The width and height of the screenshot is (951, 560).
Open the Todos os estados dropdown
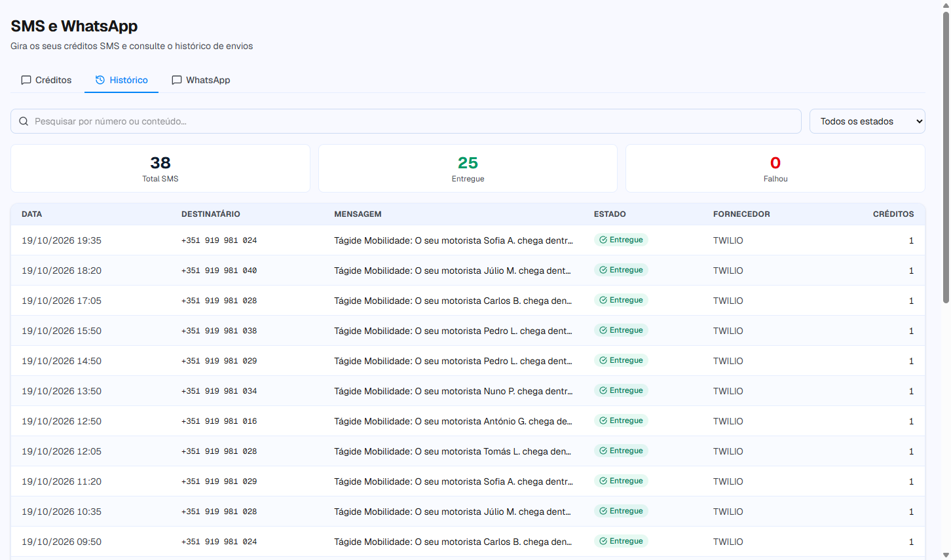(x=867, y=121)
